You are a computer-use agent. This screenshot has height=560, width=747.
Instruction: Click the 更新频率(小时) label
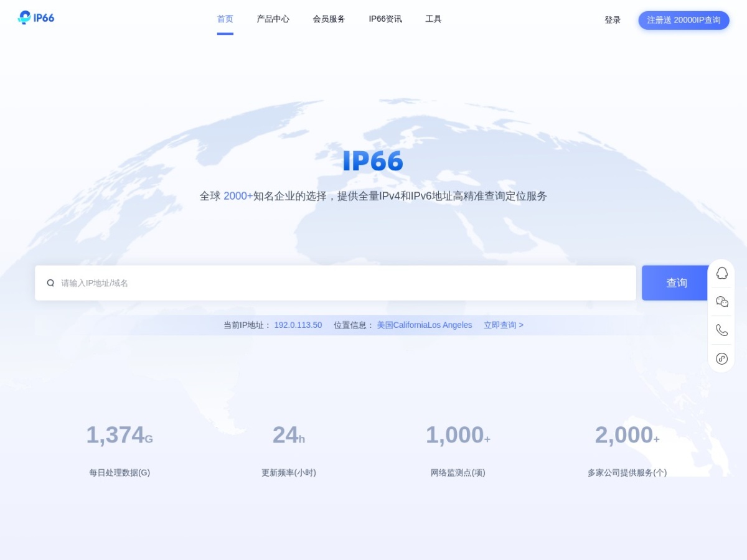pos(289,473)
